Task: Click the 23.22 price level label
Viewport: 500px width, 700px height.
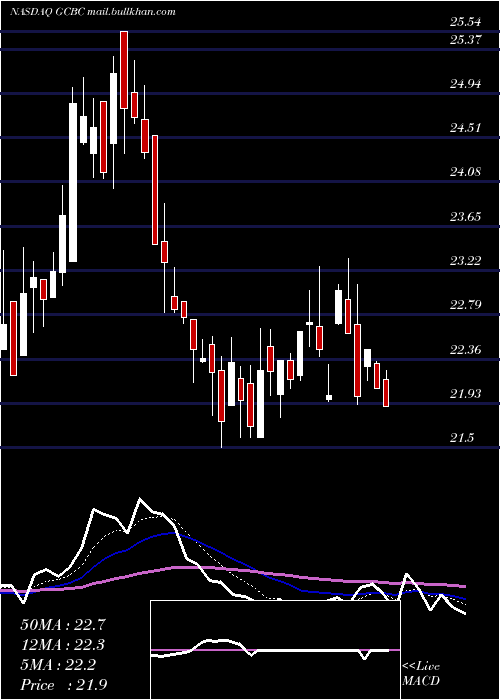Action: (x=466, y=261)
